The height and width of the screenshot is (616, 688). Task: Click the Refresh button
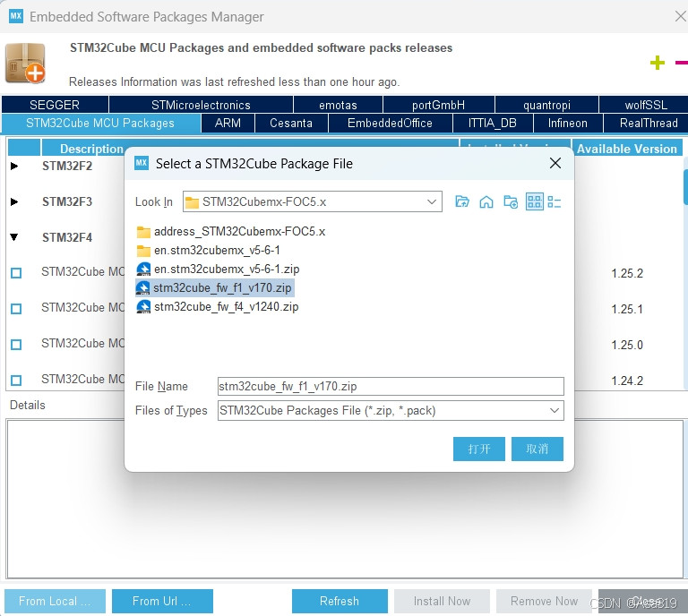click(340, 601)
